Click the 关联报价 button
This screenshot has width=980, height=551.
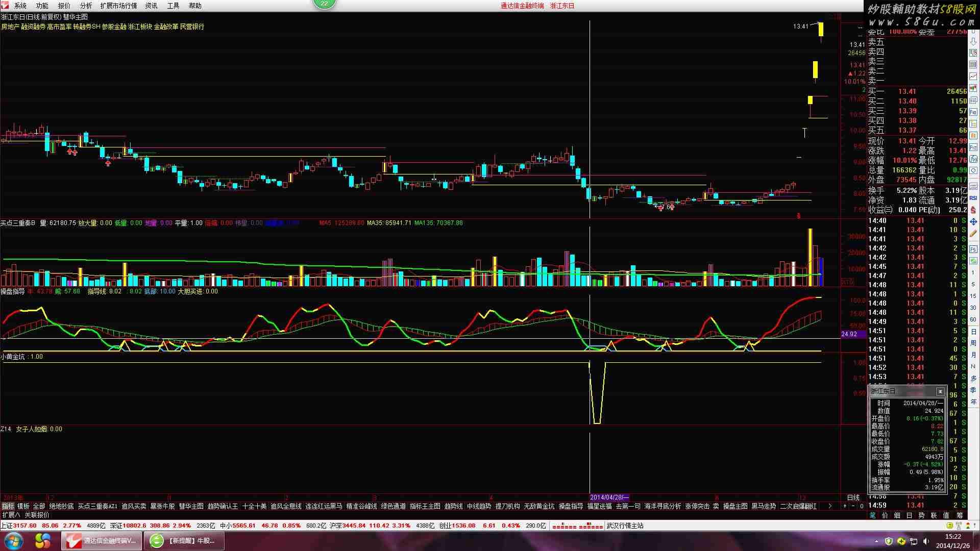pyautogui.click(x=37, y=515)
